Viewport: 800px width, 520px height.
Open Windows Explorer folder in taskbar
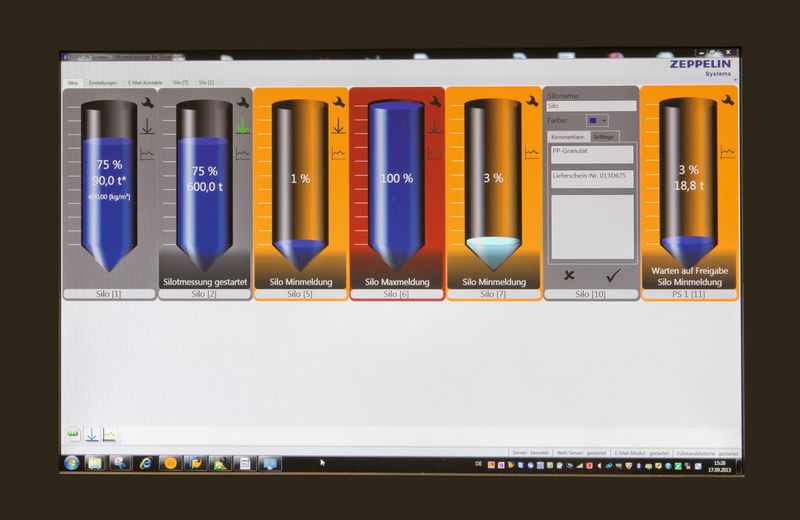pos(95,463)
